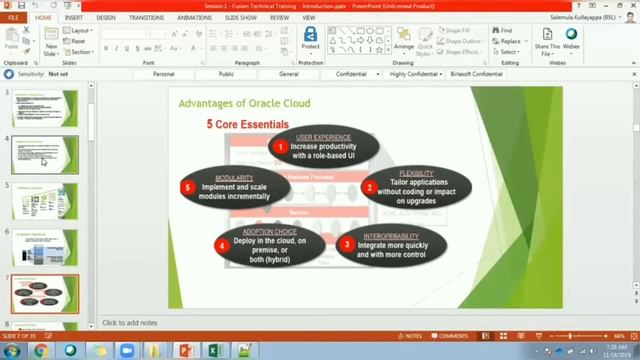Image resolution: width=640 pixels, height=360 pixels.
Task: Open the Select dropdown in Editing group
Action: click(x=506, y=52)
